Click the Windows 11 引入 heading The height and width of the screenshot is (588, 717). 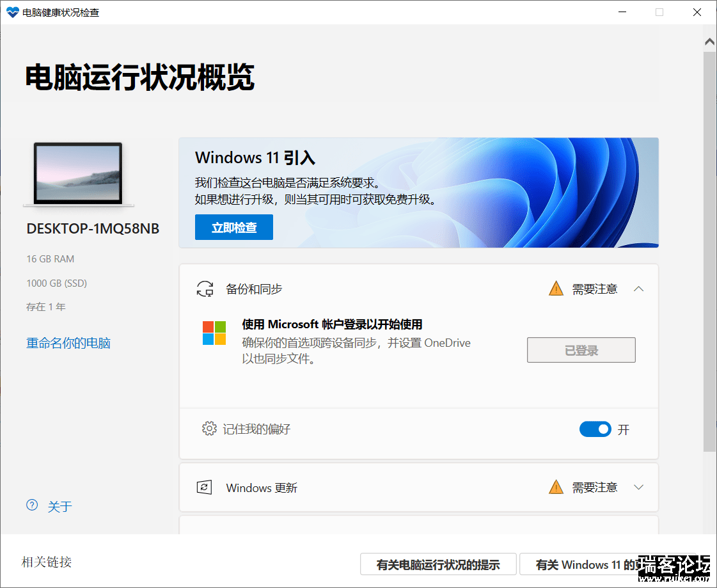click(255, 158)
